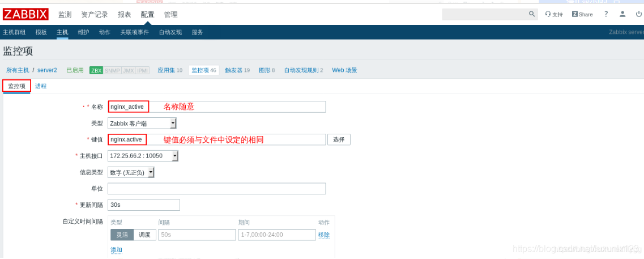Go to 模板 submenu
Image resolution: width=644 pixels, height=259 pixels.
(41, 32)
